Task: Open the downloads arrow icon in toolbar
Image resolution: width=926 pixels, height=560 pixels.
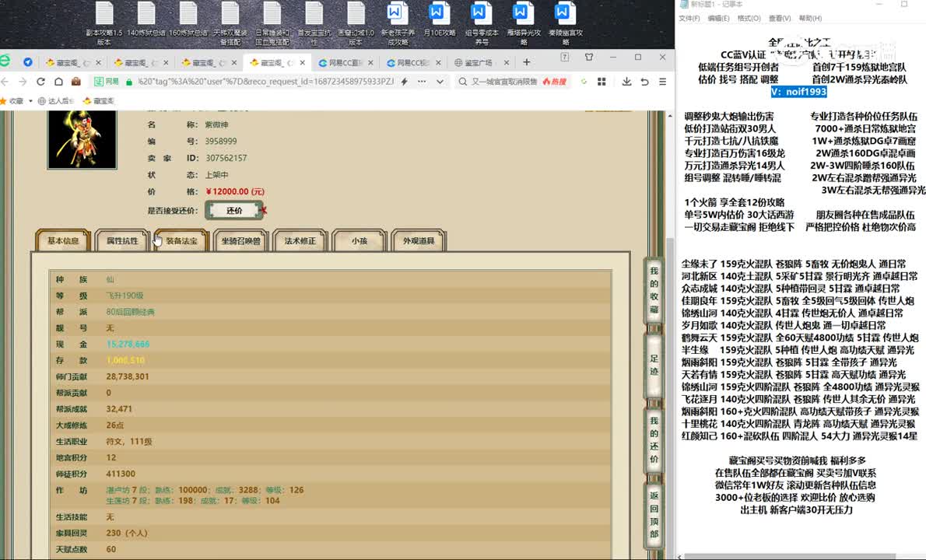Action: click(x=626, y=82)
